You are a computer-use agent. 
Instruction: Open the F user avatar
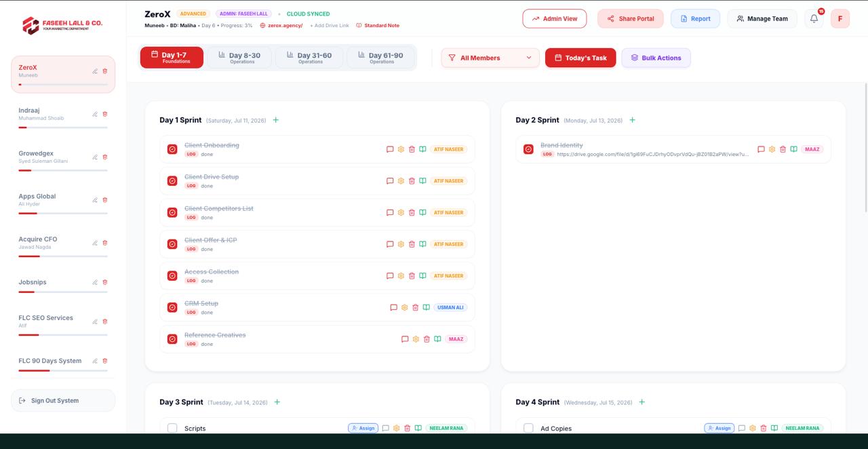[x=840, y=19]
